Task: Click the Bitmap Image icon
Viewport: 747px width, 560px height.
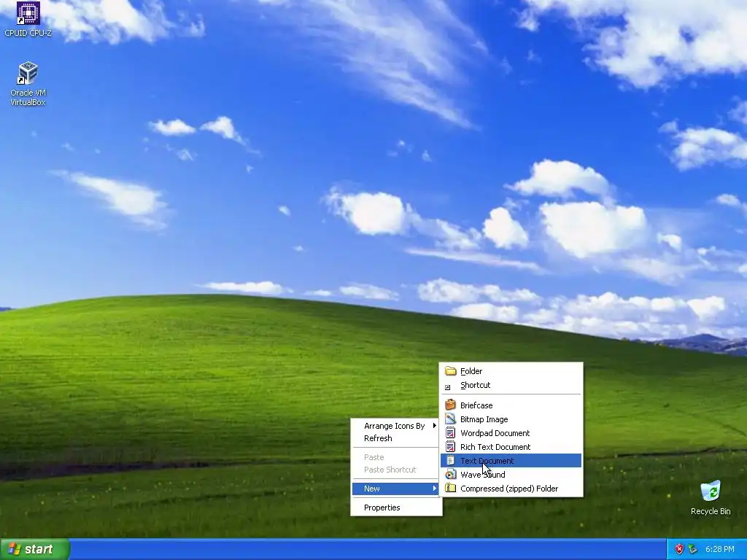Action: coord(450,419)
